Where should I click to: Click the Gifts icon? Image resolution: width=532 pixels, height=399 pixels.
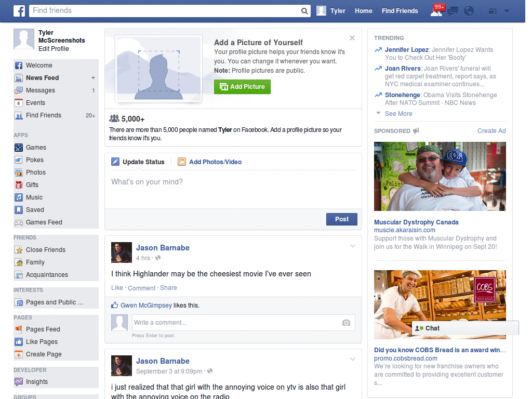(19, 185)
